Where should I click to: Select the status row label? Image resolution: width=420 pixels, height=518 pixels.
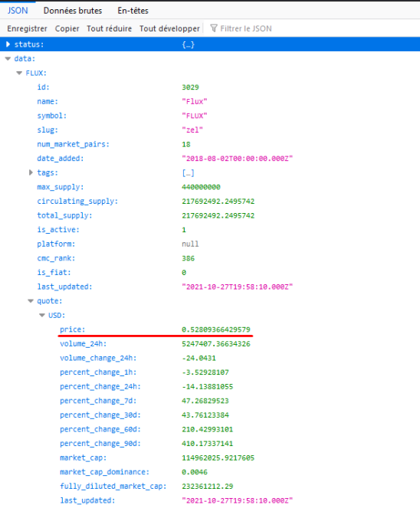[x=29, y=44]
